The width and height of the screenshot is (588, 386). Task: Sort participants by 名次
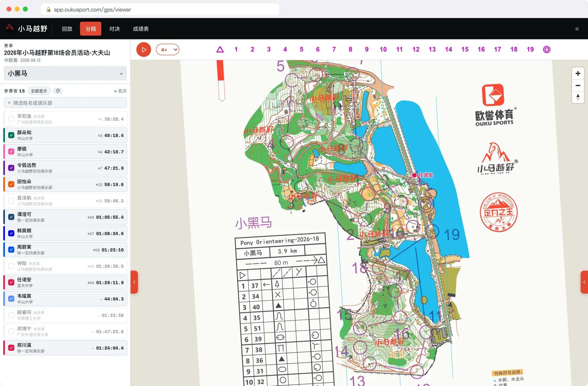click(x=120, y=91)
